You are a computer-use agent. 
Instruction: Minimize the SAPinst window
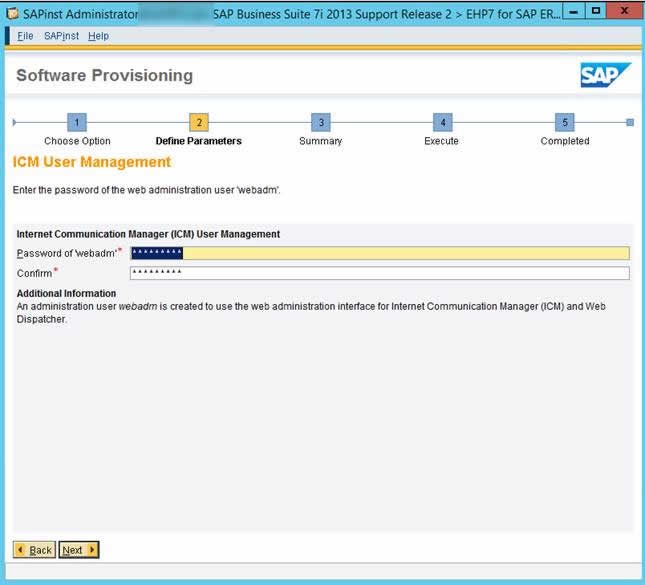point(573,12)
